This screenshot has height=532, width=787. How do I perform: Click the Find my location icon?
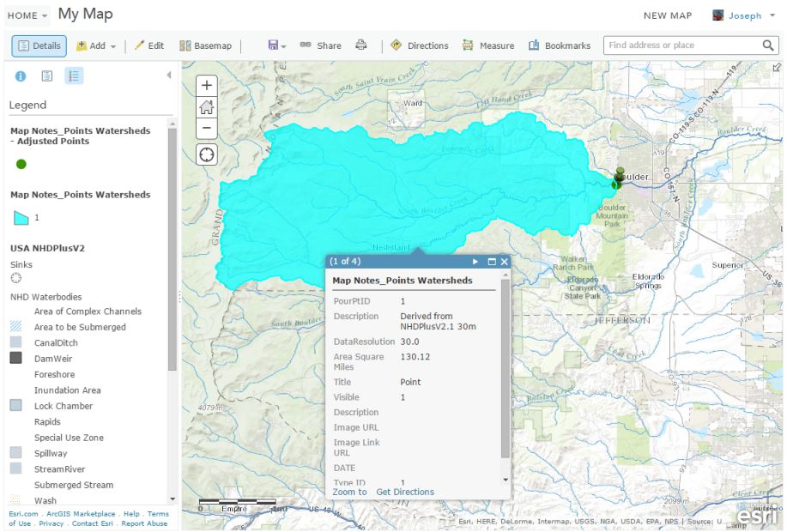coord(207,154)
